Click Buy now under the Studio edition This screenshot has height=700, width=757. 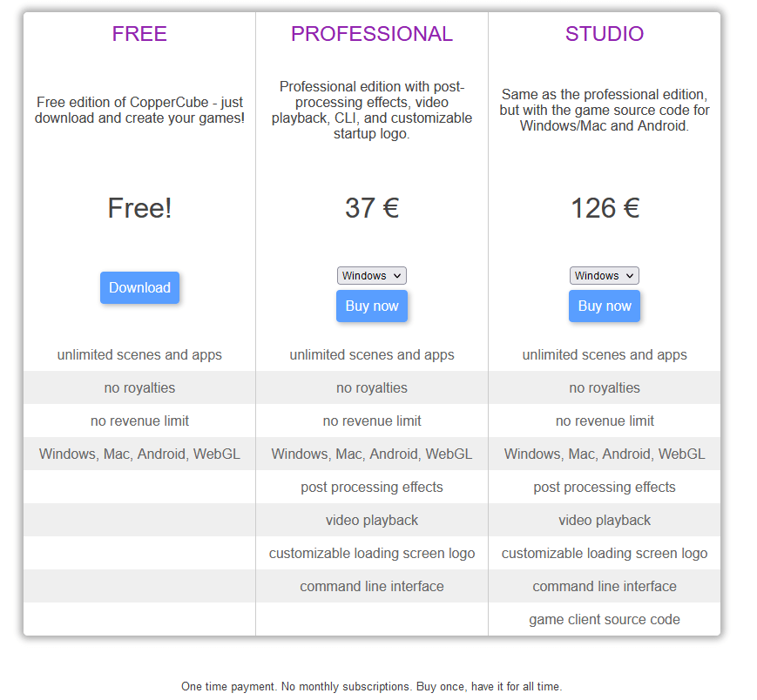click(x=605, y=306)
